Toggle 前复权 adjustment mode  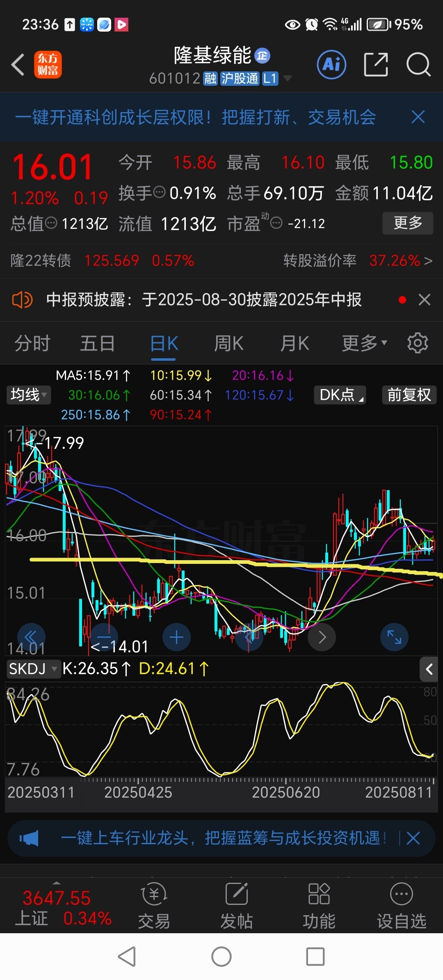tap(409, 395)
